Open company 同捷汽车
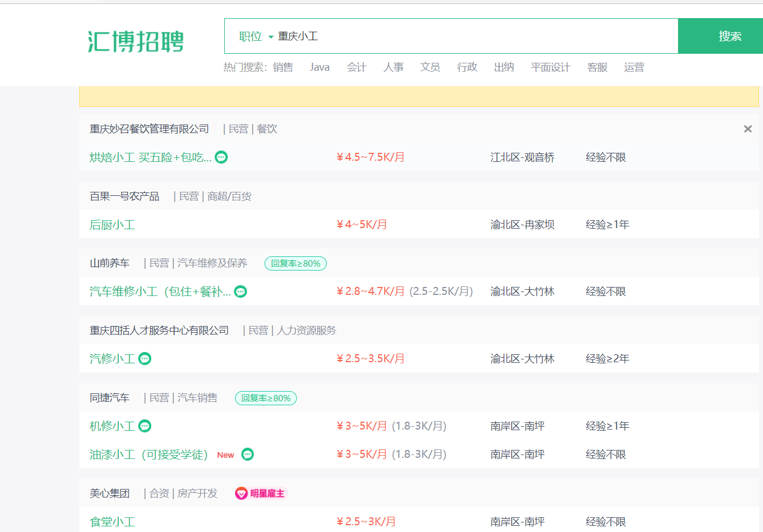Viewport: 763px width, 532px height. [110, 398]
